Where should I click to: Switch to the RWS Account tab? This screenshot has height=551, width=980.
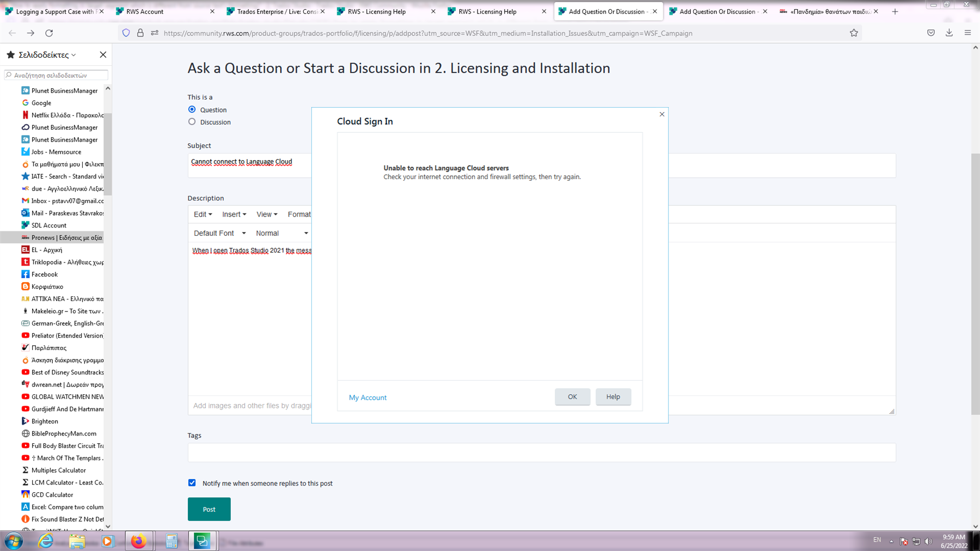(x=144, y=11)
